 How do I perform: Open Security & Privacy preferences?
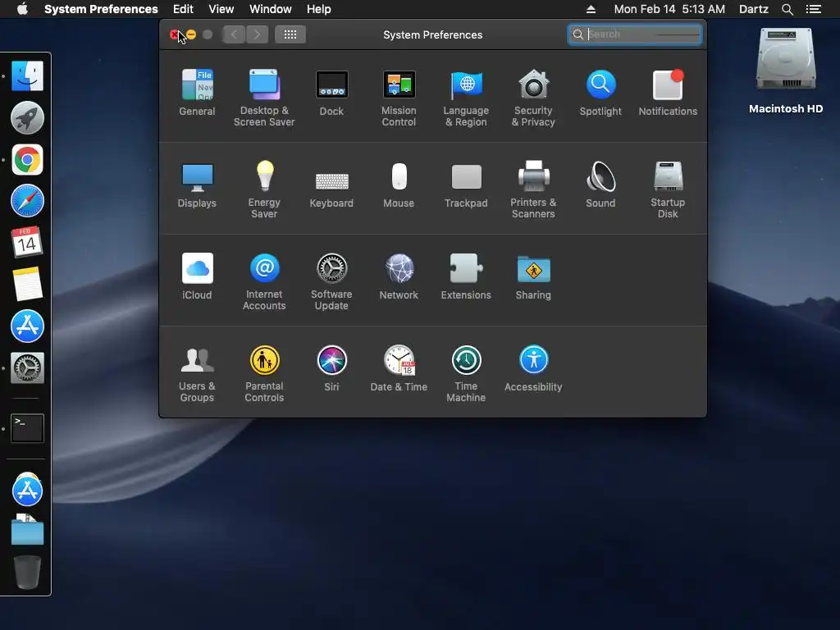pos(533,98)
